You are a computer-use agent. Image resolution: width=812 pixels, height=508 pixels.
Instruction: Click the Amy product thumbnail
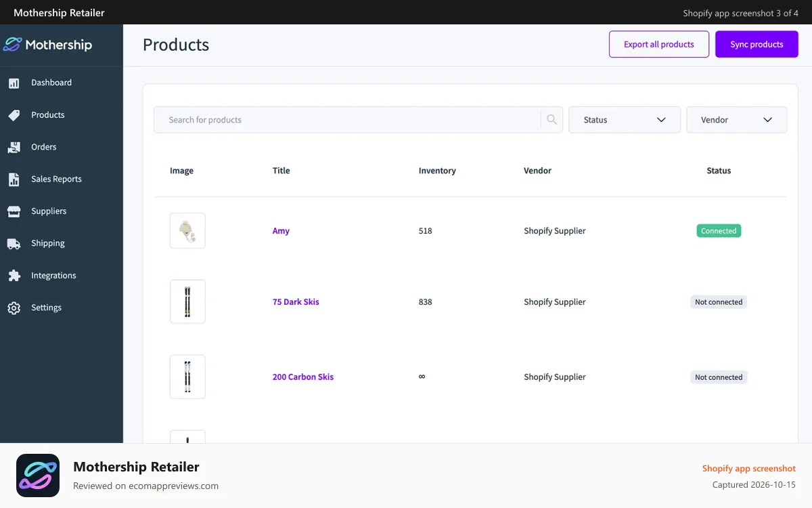tap(187, 231)
